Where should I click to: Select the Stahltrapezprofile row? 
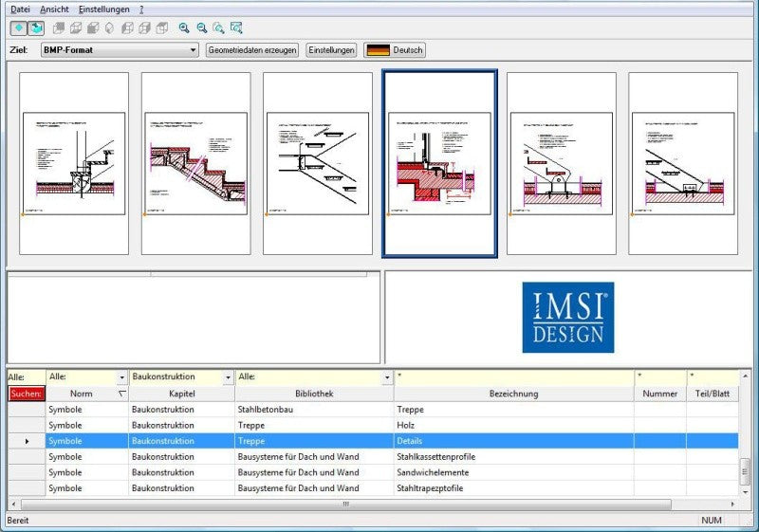(373, 488)
